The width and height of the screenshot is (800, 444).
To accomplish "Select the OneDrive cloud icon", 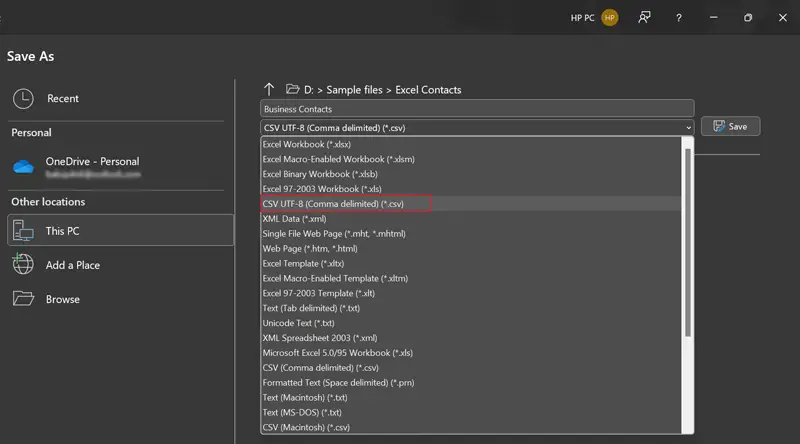I will [23, 167].
